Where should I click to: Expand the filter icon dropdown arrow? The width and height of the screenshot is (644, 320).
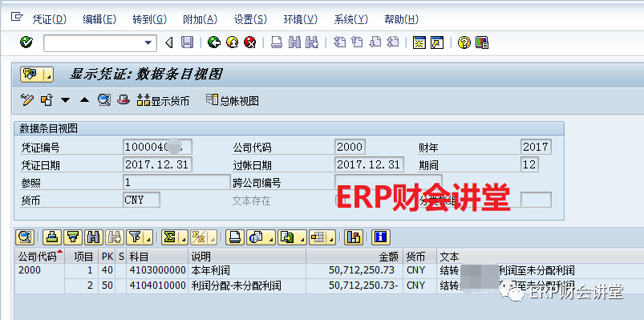[148, 238]
